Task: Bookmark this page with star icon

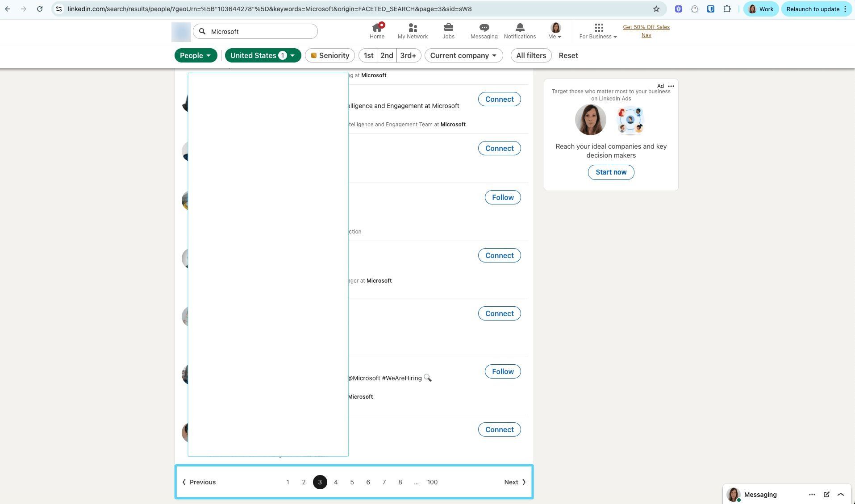Action: coord(656,9)
